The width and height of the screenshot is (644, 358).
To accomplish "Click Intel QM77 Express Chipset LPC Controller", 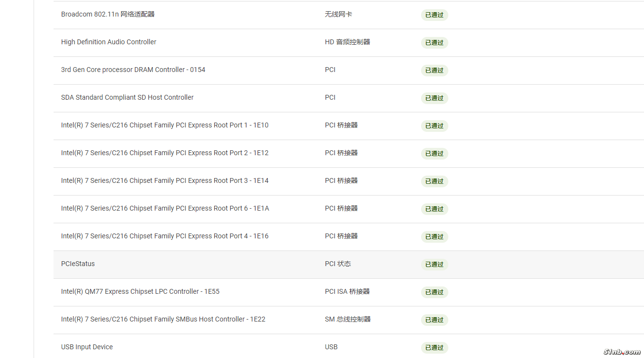I will (x=140, y=292).
